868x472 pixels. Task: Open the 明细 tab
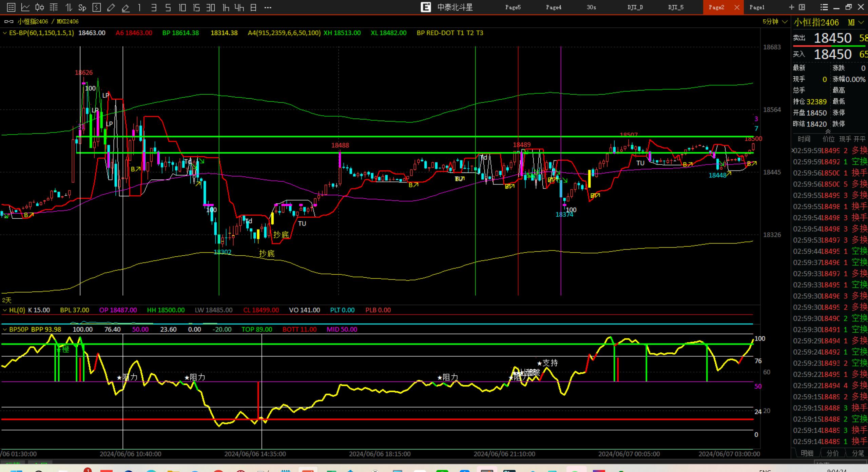807,453
